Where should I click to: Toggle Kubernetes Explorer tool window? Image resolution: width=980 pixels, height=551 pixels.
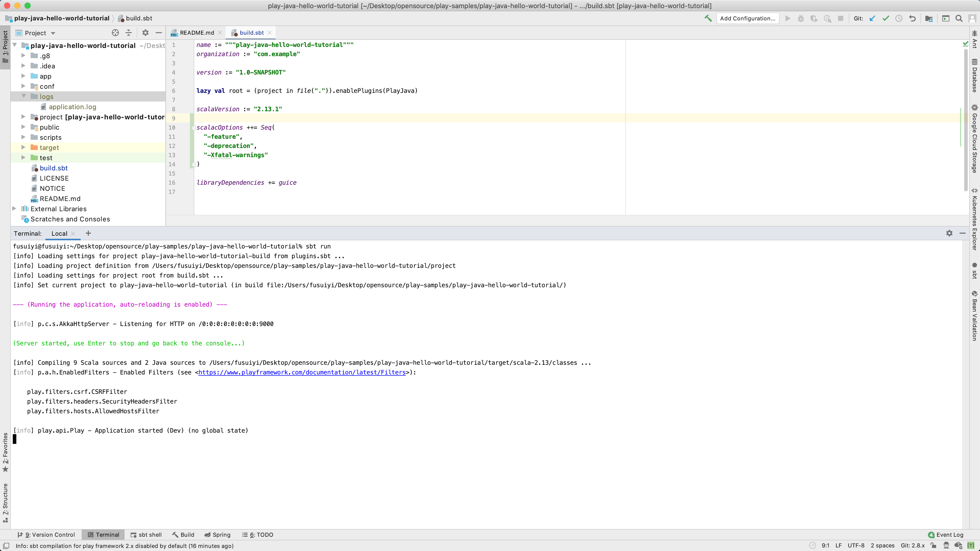pos(974,219)
